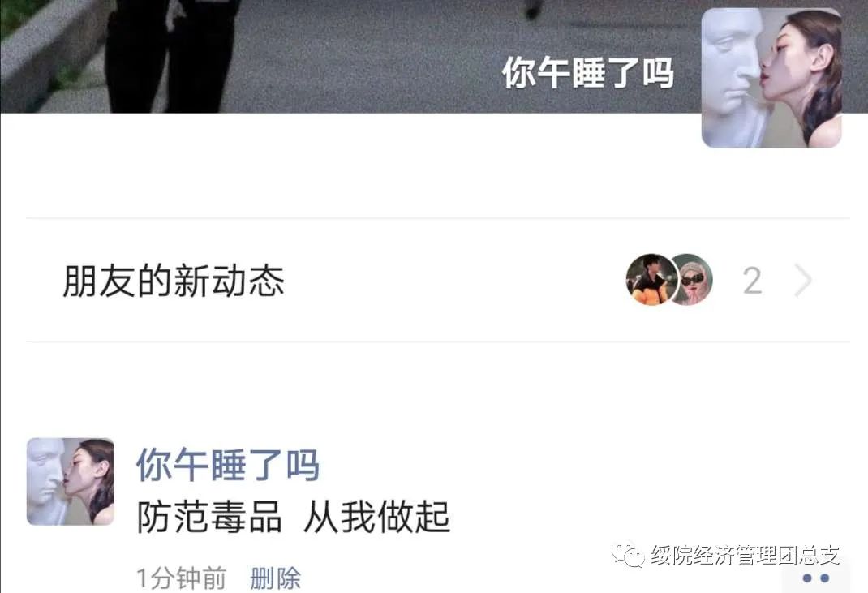Tap the 绥院经济管理团总支 watermark text
Screen dimensions: 868x593
pyautogui.click(x=746, y=555)
